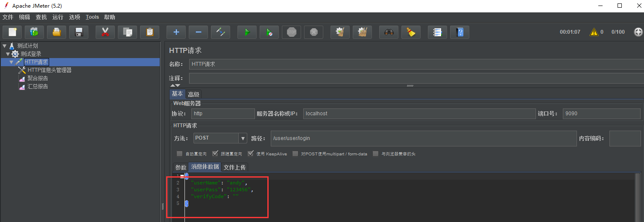The width and height of the screenshot is (644, 222).
Task: Open the 文件 menu
Action: click(8, 17)
